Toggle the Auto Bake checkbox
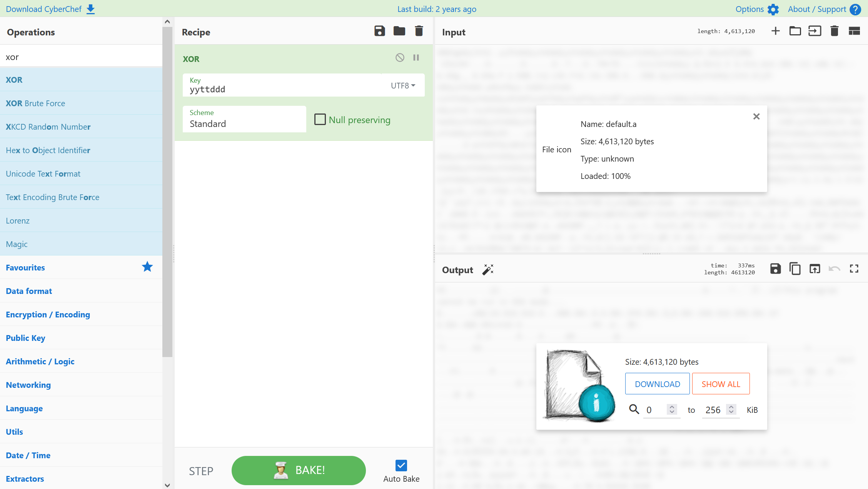 (401, 466)
